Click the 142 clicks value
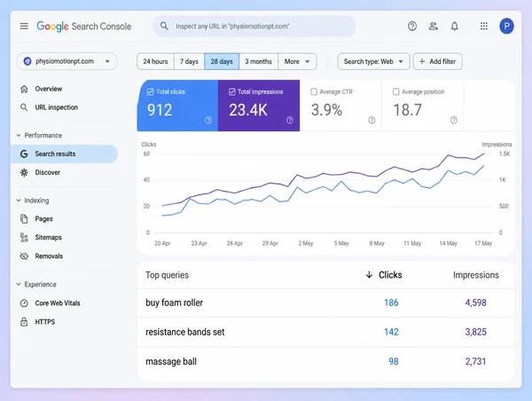 [x=391, y=332]
